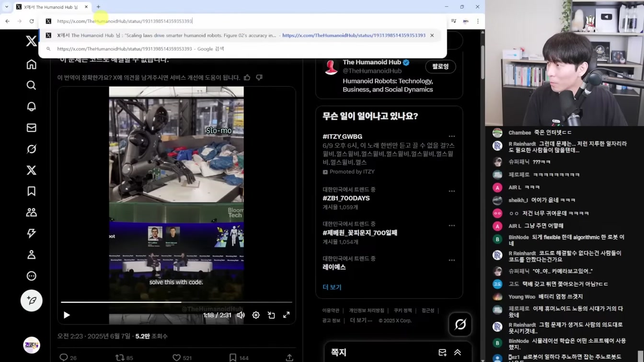Go back in browser
The height and width of the screenshot is (362, 644).
click(7, 21)
